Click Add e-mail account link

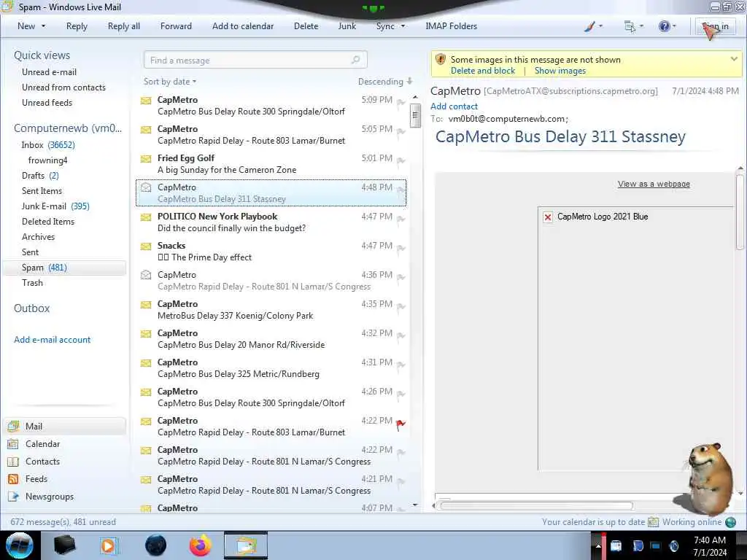[52, 340]
